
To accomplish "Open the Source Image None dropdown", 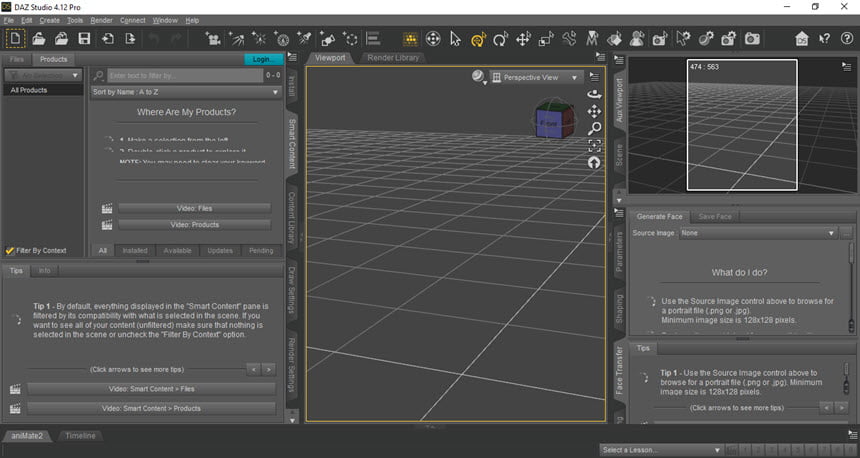I will (759, 233).
